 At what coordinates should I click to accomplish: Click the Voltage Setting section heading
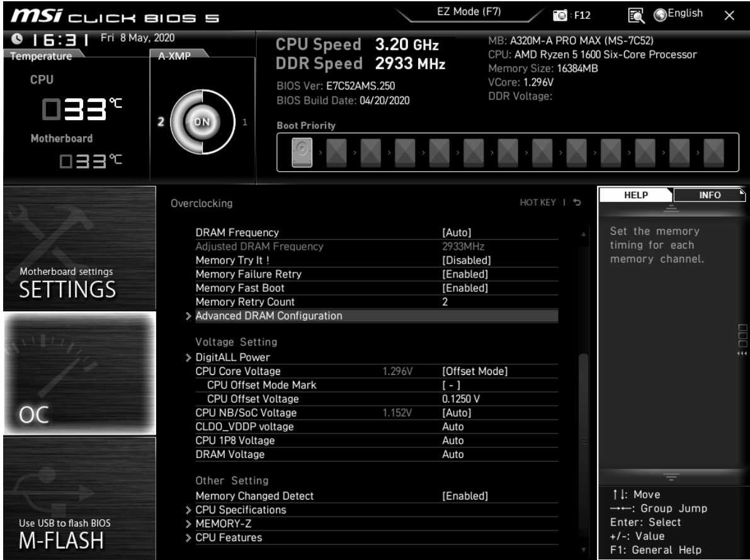236,342
